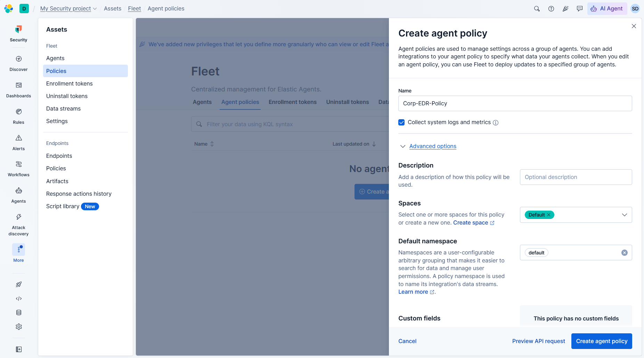Click the Optional description input field

(576, 177)
